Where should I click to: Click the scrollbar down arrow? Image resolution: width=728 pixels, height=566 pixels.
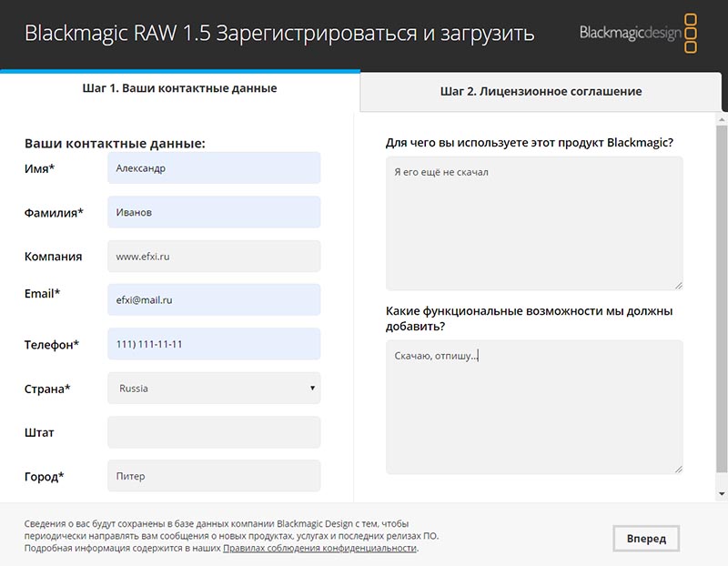[x=722, y=494]
